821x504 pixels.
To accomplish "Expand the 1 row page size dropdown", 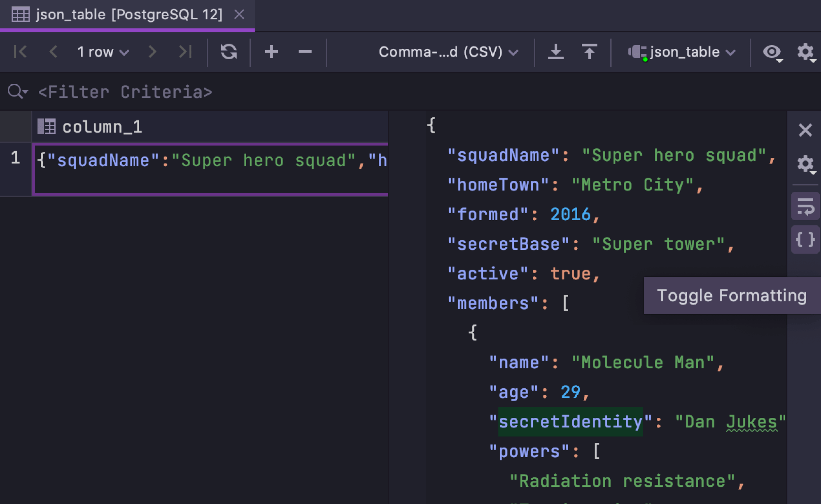I will (x=103, y=52).
